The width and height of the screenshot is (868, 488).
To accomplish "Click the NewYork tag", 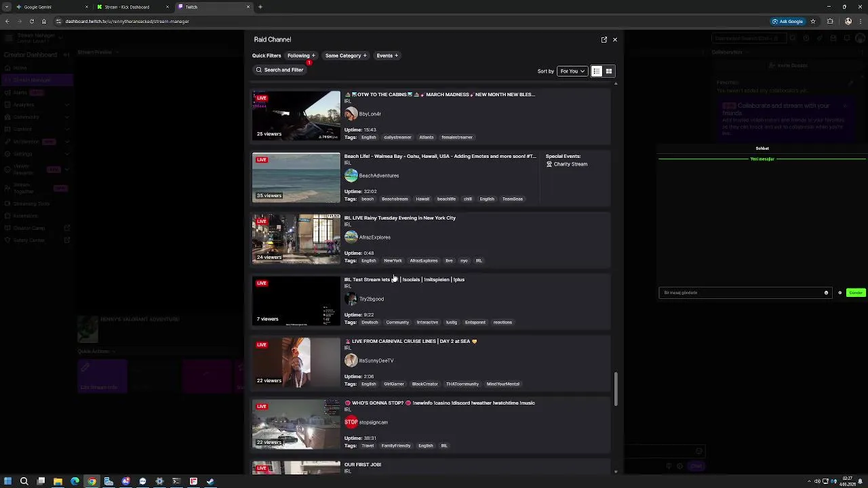I will (x=393, y=261).
